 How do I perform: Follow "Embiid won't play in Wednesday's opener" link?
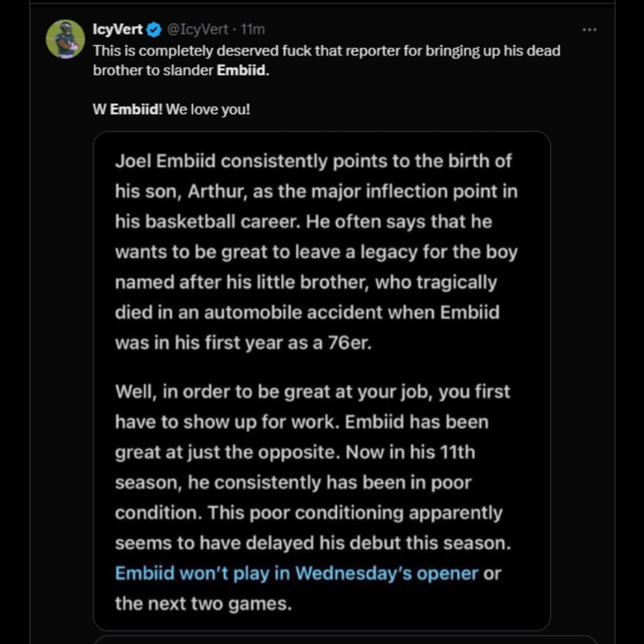click(x=296, y=573)
